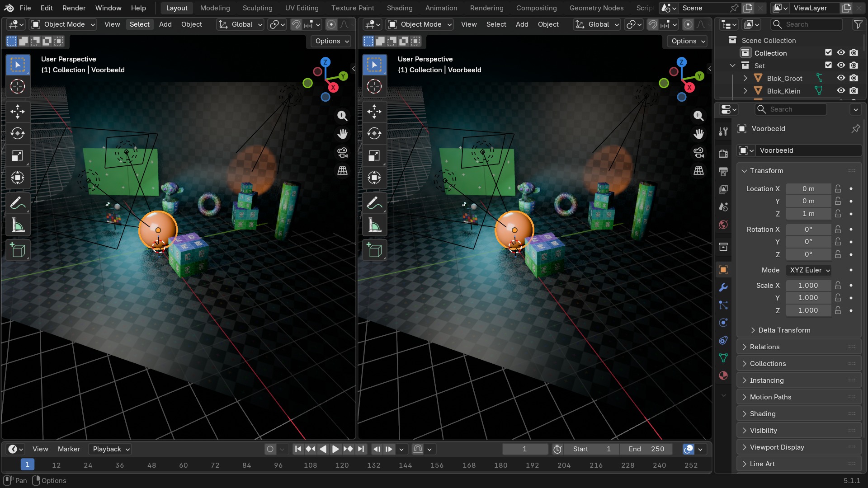This screenshot has width=868, height=488.
Task: Open Object Mode dropdown in left viewport
Action: (63, 24)
